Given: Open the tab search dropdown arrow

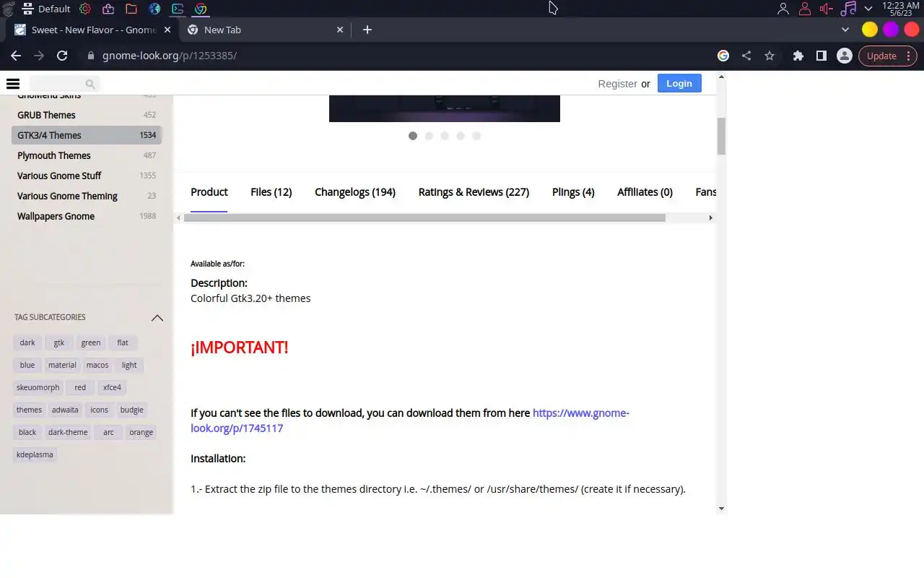Looking at the screenshot, I should click(x=845, y=30).
